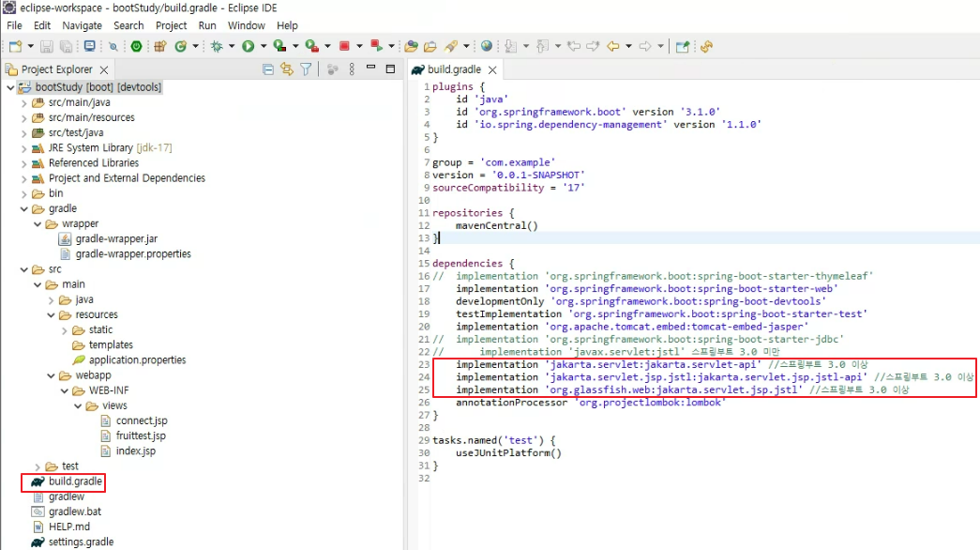
Task: Open the File menu
Action: [14, 25]
